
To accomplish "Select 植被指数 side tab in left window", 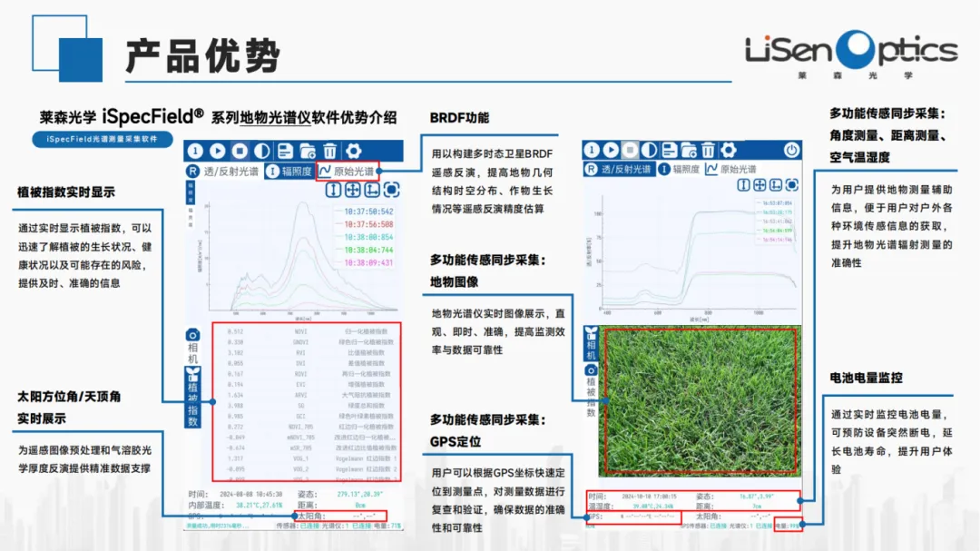I will (x=192, y=398).
